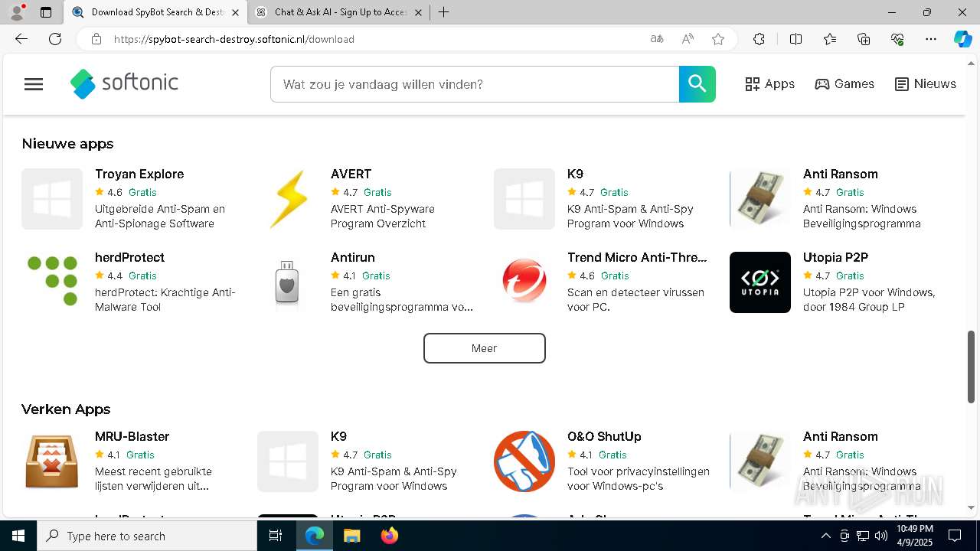This screenshot has height=551, width=980.
Task: Open File Explorer from the taskbar
Action: pos(351,536)
